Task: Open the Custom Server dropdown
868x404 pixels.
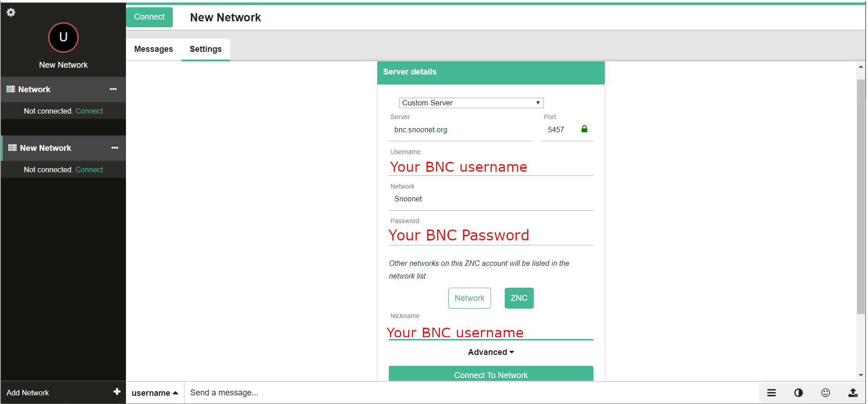Action: 471,103
